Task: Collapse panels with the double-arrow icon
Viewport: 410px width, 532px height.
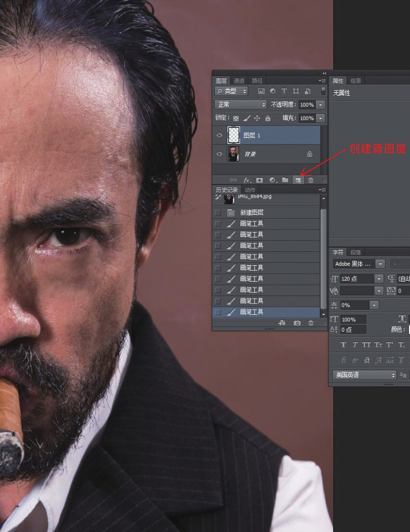Action: point(324,73)
